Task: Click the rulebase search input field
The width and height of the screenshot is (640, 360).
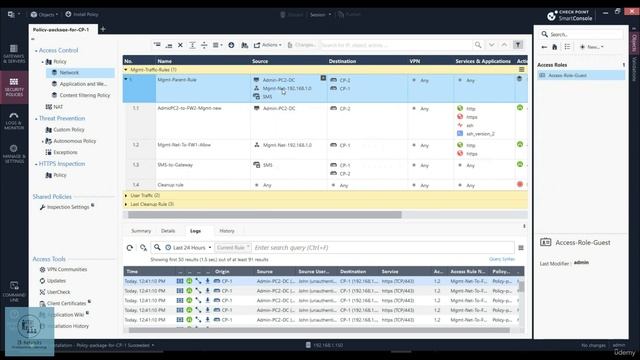Action: [395, 45]
